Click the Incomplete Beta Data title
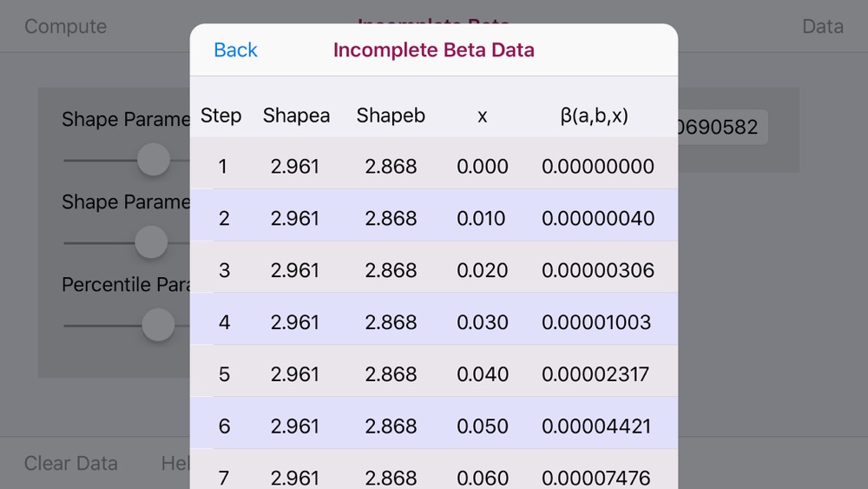Viewport: 868px width, 489px height. click(x=434, y=50)
